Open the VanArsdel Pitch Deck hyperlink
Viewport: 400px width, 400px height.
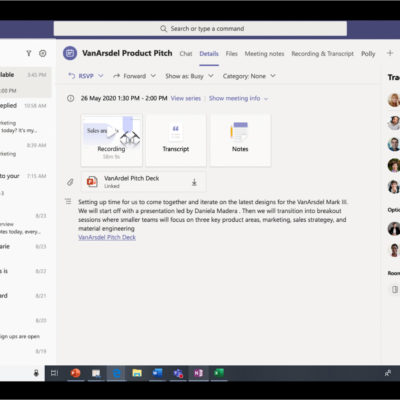[107, 237]
